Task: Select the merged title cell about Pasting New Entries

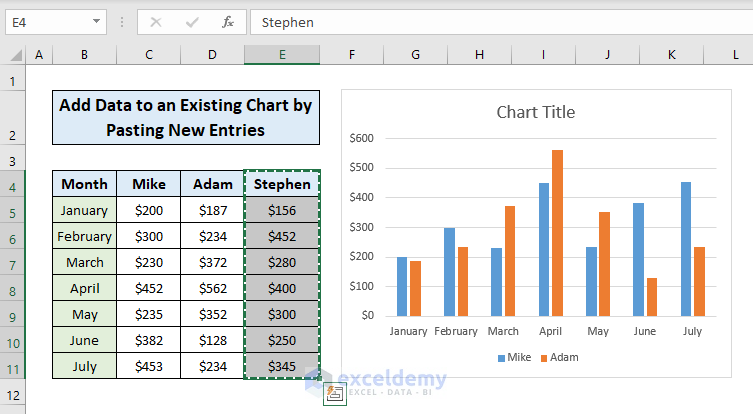Action: (186, 117)
